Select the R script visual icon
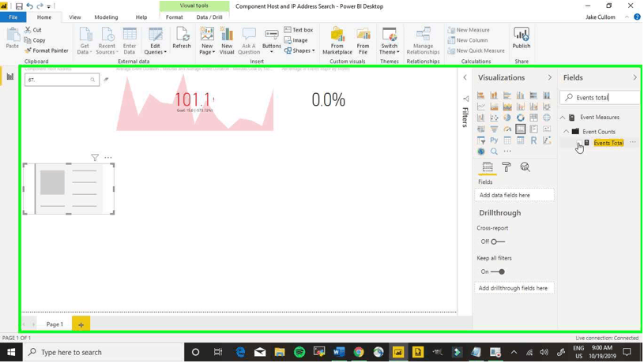 (x=533, y=140)
